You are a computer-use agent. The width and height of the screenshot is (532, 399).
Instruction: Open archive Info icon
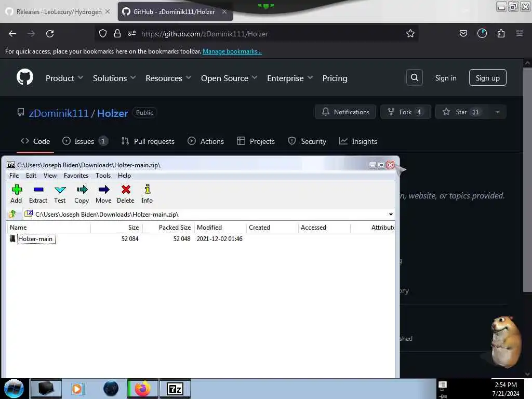pos(147,194)
